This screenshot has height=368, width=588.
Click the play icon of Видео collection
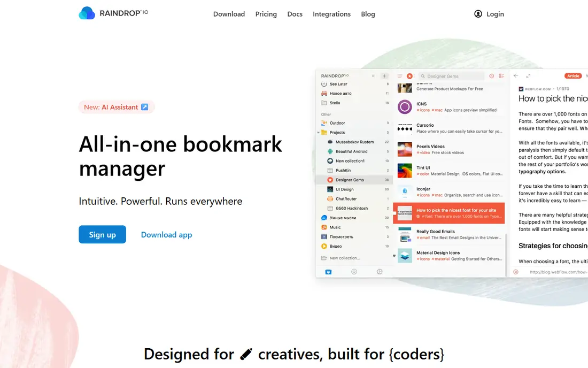click(x=324, y=246)
